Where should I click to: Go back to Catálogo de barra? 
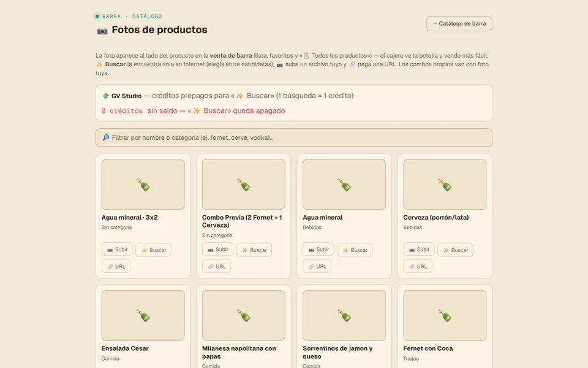click(x=459, y=24)
